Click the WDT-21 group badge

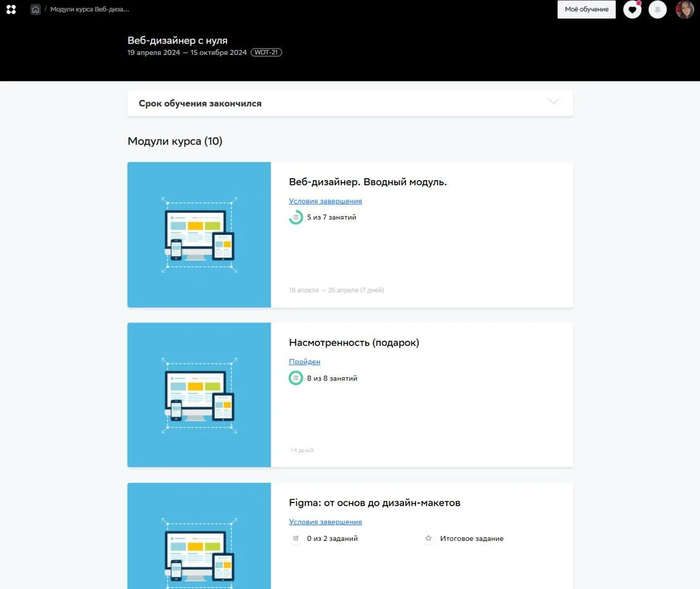(266, 52)
